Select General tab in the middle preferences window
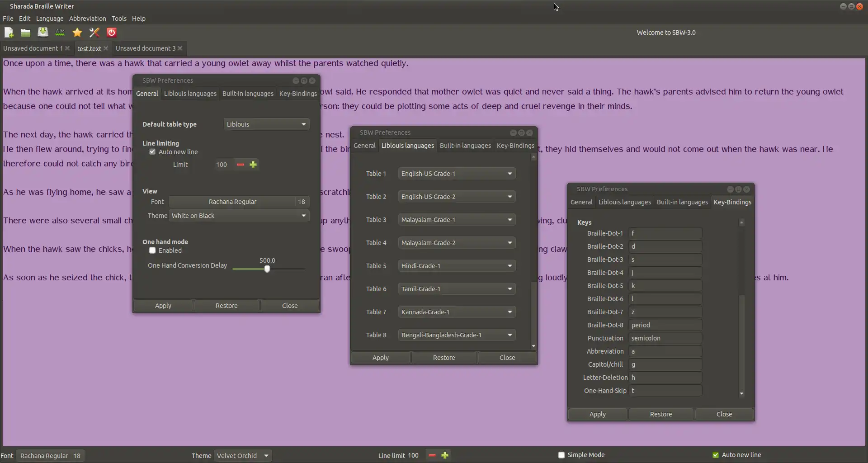 coord(364,146)
